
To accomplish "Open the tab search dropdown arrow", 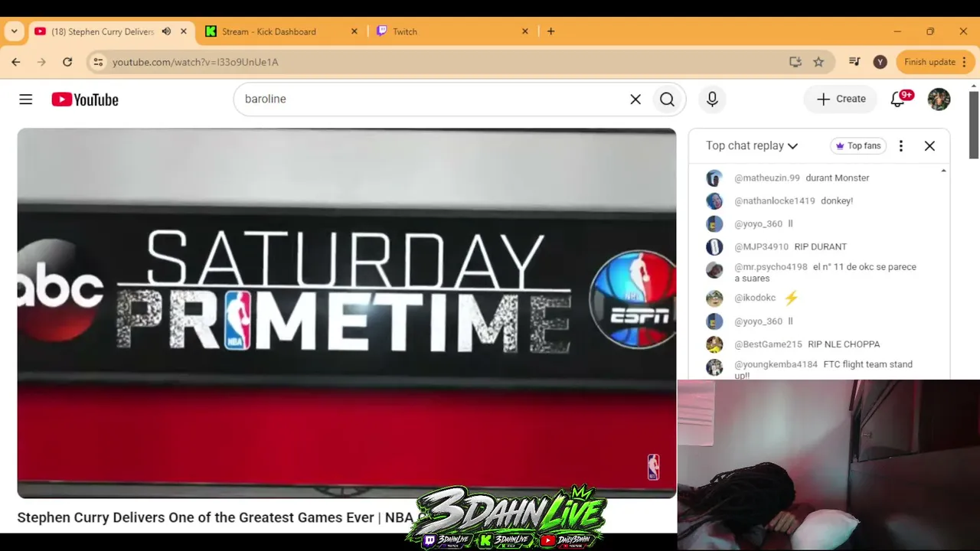I will 15,31.
